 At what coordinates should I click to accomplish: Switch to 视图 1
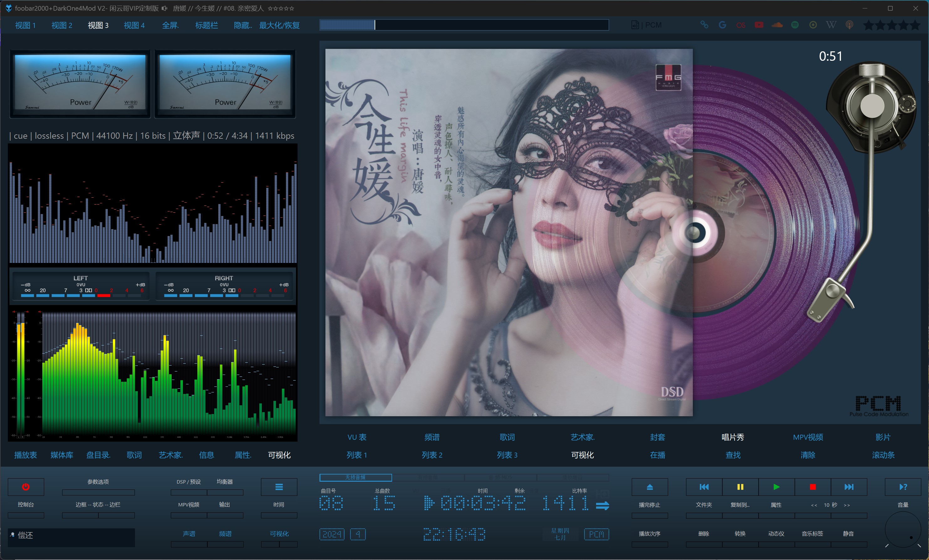[25, 25]
